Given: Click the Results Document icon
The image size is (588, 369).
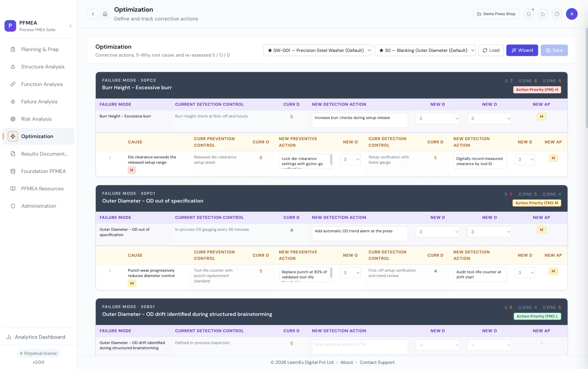Looking at the screenshot, I should coord(13,154).
